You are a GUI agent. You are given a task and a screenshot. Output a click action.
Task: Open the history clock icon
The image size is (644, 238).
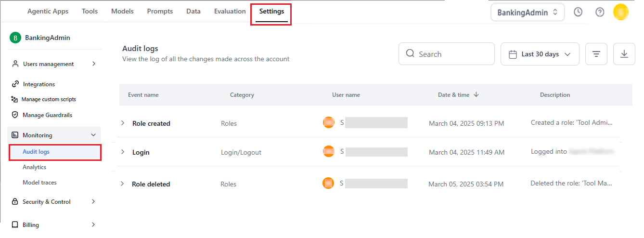578,12
